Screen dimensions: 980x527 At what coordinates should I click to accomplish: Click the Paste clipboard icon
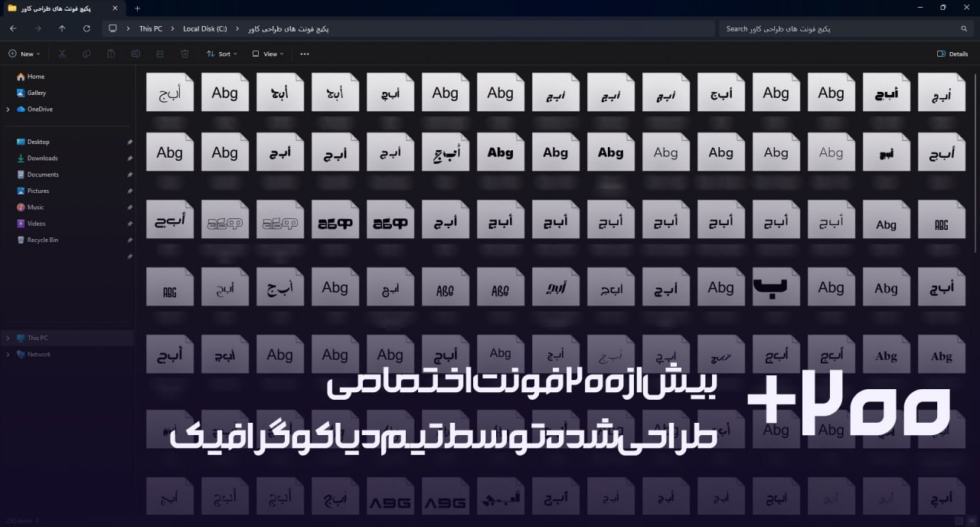[111, 54]
